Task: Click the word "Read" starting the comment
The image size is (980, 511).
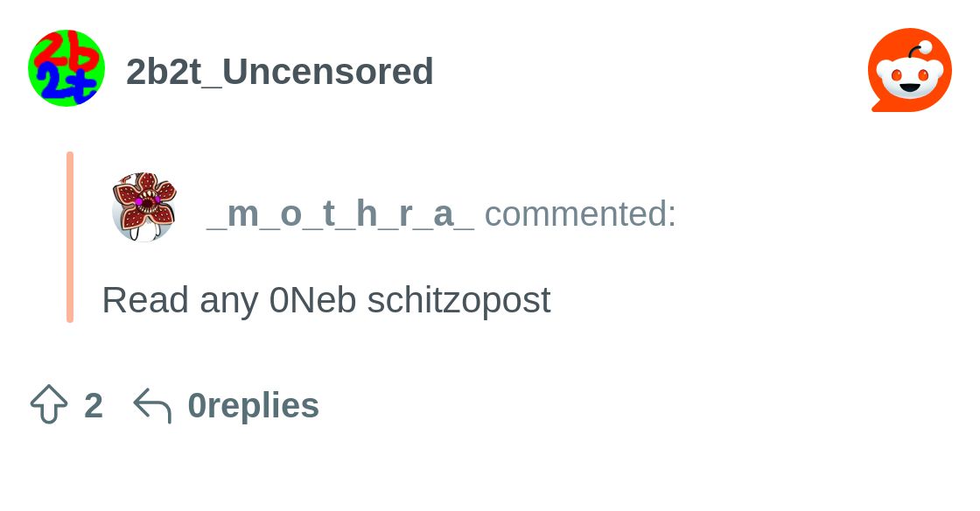Action: (x=145, y=300)
